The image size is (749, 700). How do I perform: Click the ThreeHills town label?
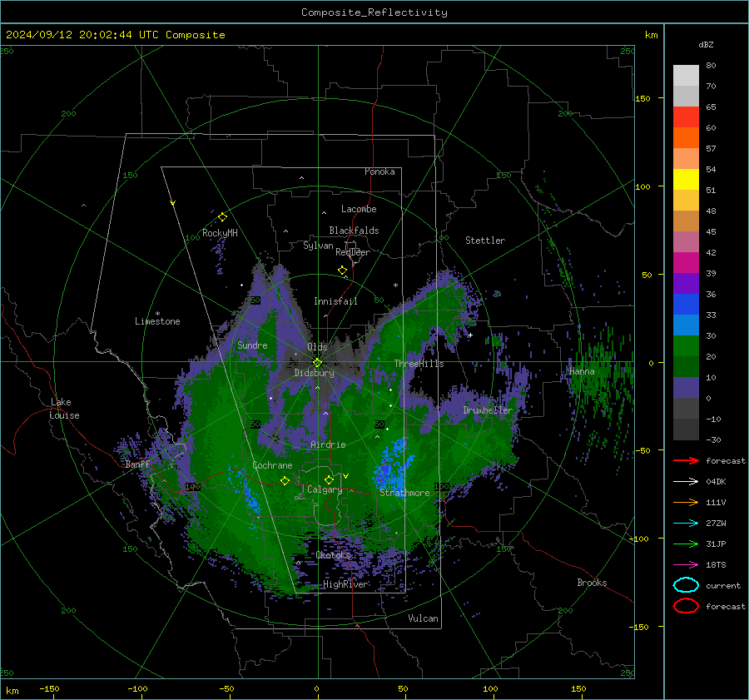coord(419,364)
